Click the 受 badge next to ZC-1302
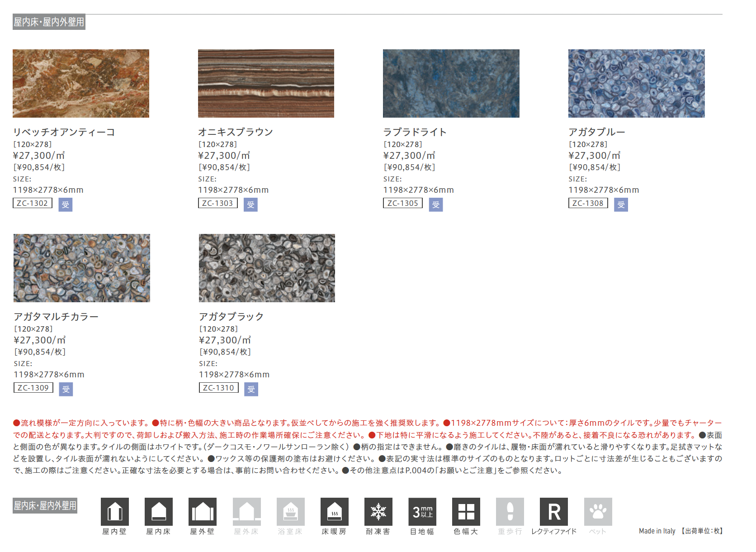This screenshot has width=756, height=552. click(66, 205)
